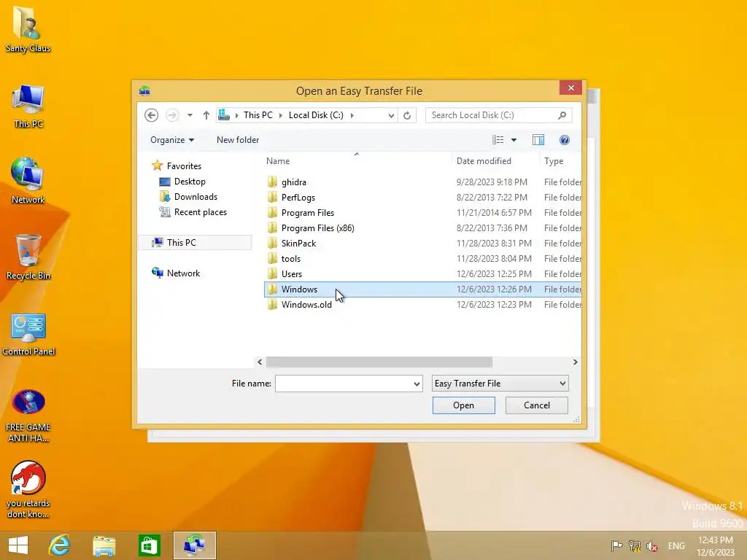The width and height of the screenshot is (747, 560).
Task: Open Santy Claus desktop folder icon
Action: pyautogui.click(x=28, y=29)
